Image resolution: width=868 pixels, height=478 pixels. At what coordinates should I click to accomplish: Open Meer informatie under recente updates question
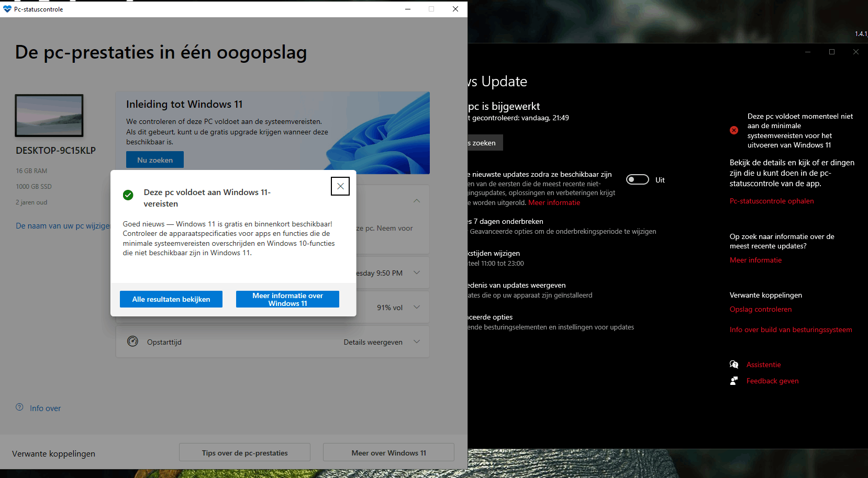pos(755,260)
